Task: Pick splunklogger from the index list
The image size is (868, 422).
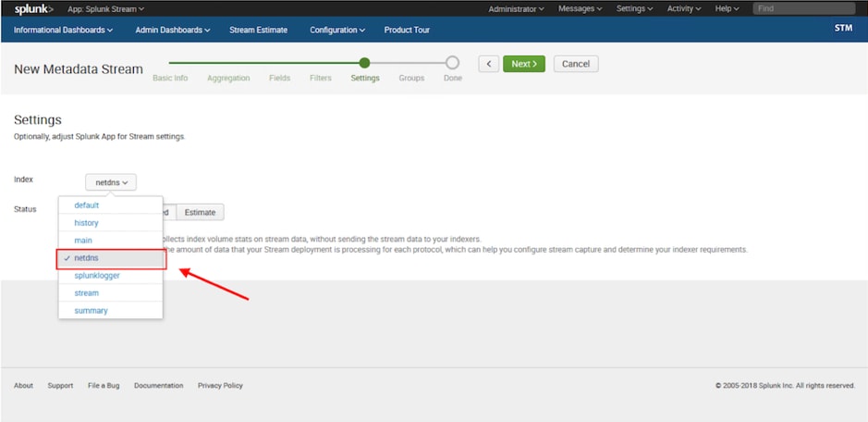Action: 97,276
